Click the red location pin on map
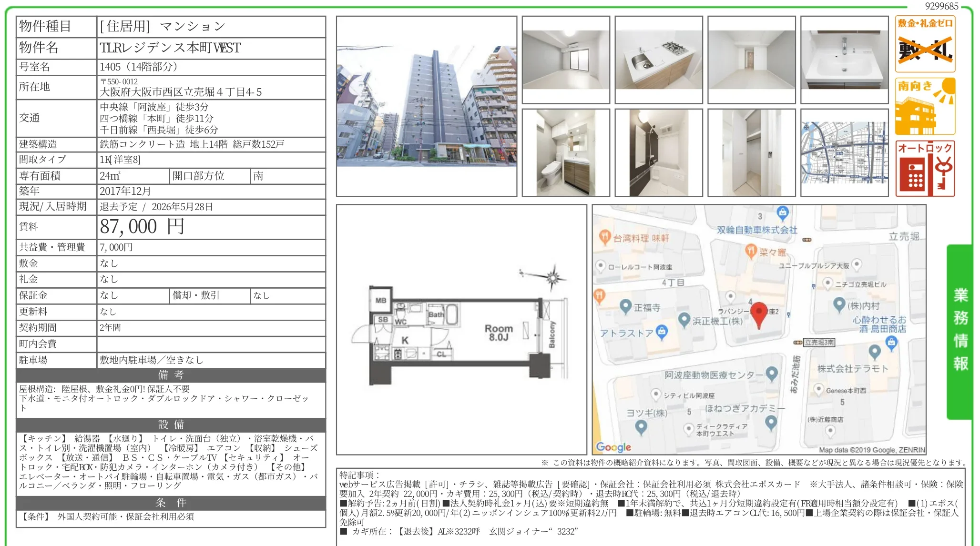The width and height of the screenshot is (980, 546). coord(758,314)
